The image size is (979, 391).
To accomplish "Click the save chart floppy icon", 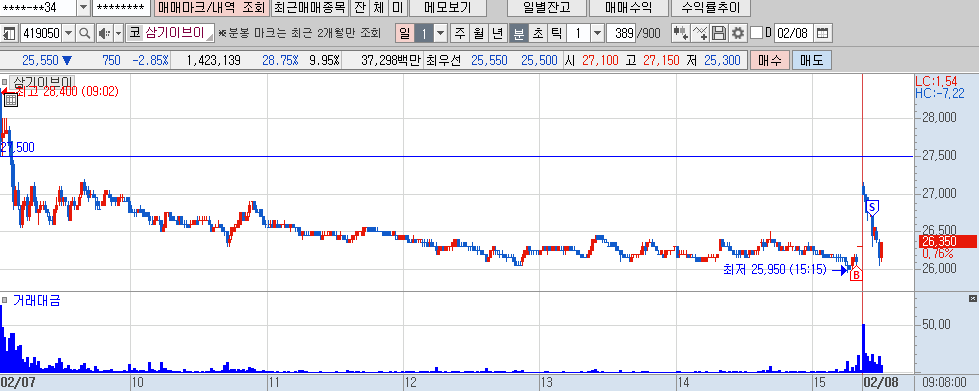I will 719,33.
